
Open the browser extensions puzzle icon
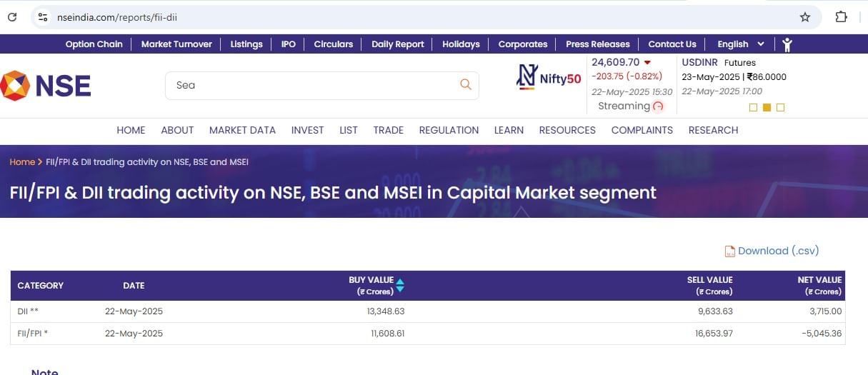(x=841, y=17)
